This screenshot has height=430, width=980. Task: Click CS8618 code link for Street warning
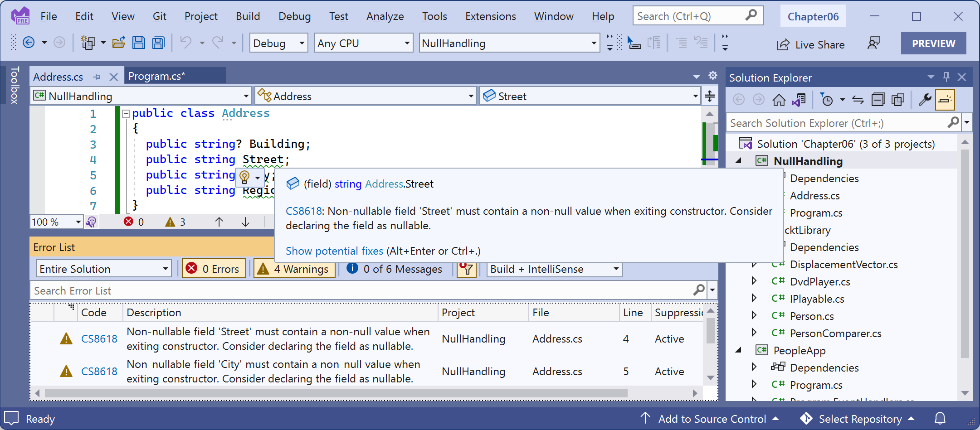pyautogui.click(x=99, y=338)
